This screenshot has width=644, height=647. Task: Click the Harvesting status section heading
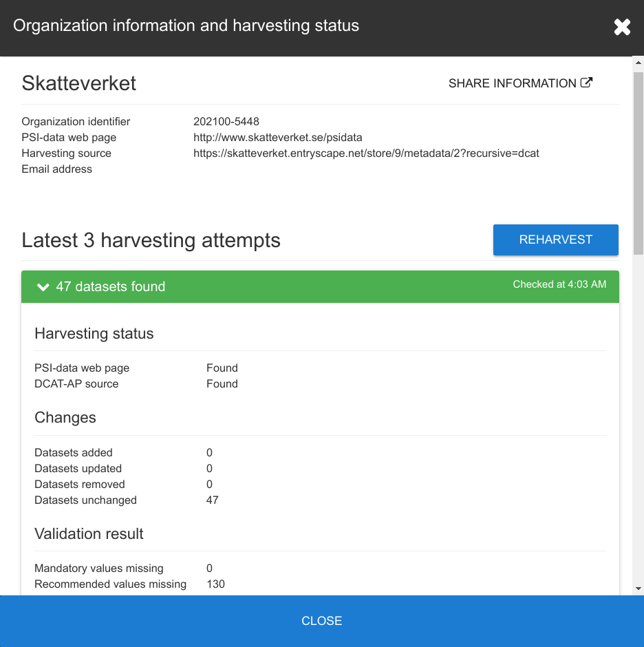[94, 333]
